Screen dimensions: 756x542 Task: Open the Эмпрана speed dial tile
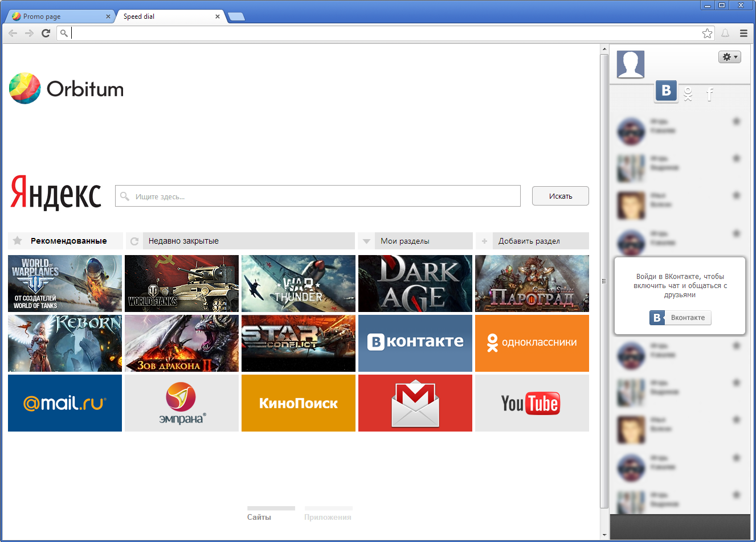click(182, 403)
